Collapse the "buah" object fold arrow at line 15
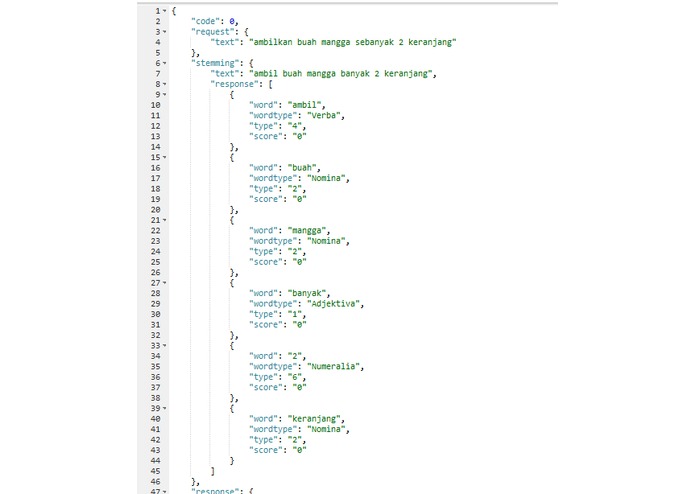 click(x=164, y=157)
